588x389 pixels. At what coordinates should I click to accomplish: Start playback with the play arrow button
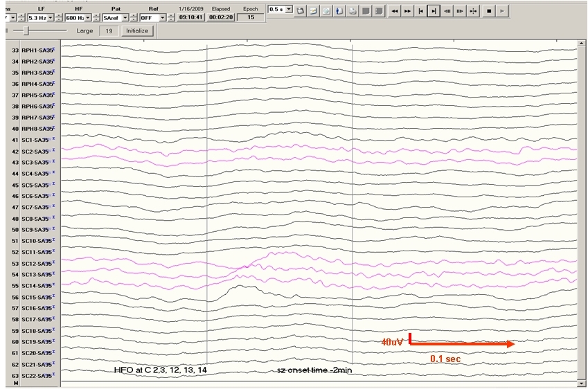coord(502,11)
